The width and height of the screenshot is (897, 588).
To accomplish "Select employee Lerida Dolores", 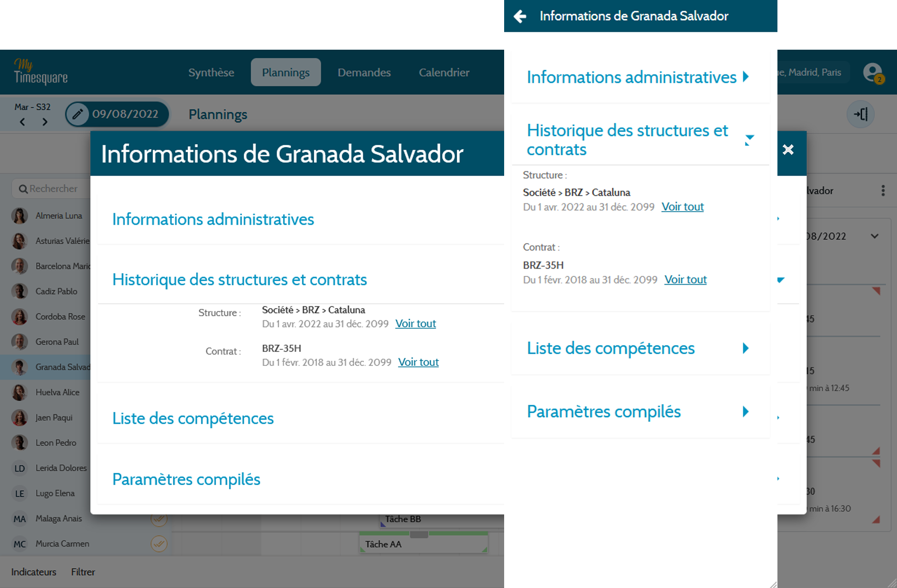I will click(46, 468).
